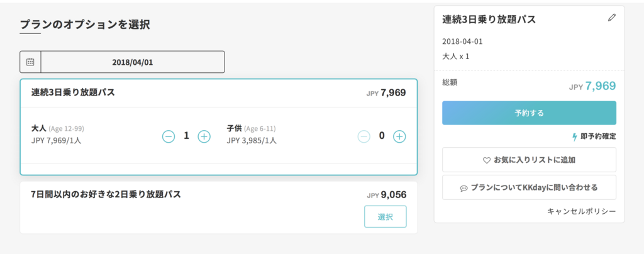The height and width of the screenshot is (254, 644).
Task: Expand the 7日間以内のお好きな2日乗り放題パス plan
Action: point(106,194)
